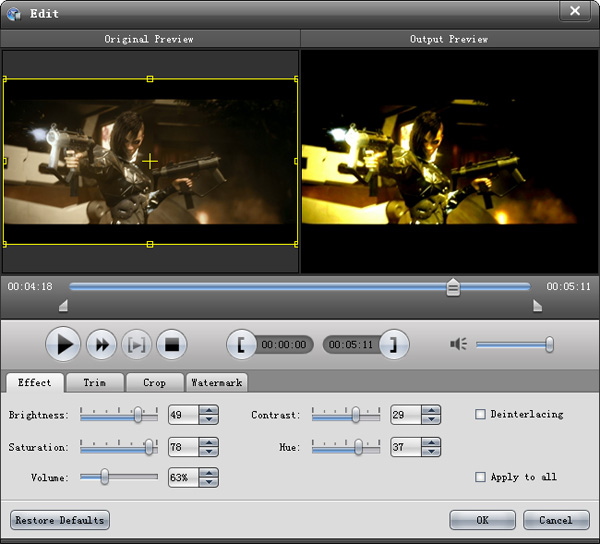Click the Brightness value field showing 49

[x=184, y=415]
